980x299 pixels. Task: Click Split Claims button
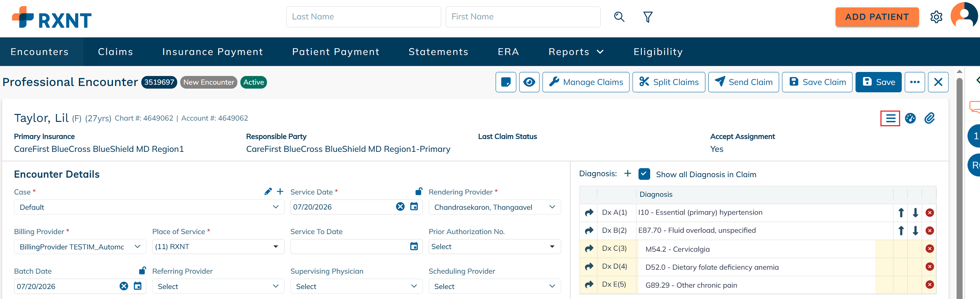pos(669,82)
